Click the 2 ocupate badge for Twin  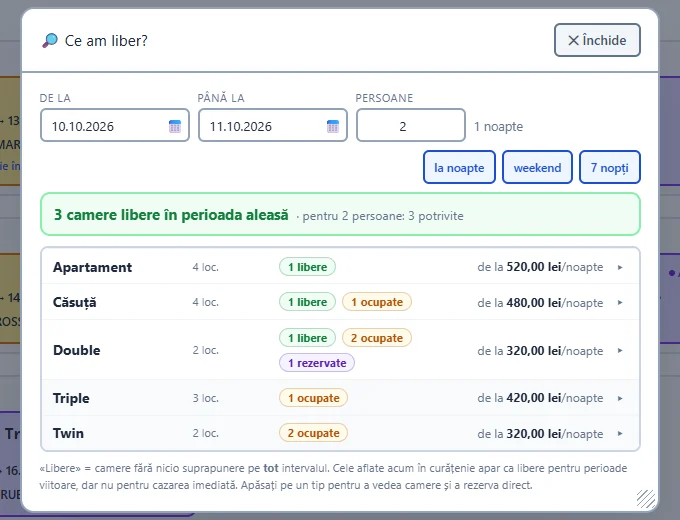click(314, 433)
